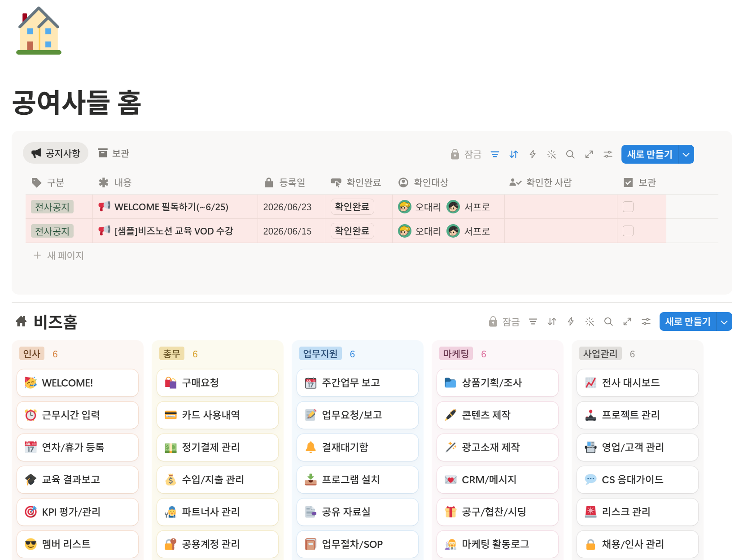Screen dimensions: 739x560
Task: Check 보관 box for 비즈노션 교육 VOD row
Action: pos(628,231)
